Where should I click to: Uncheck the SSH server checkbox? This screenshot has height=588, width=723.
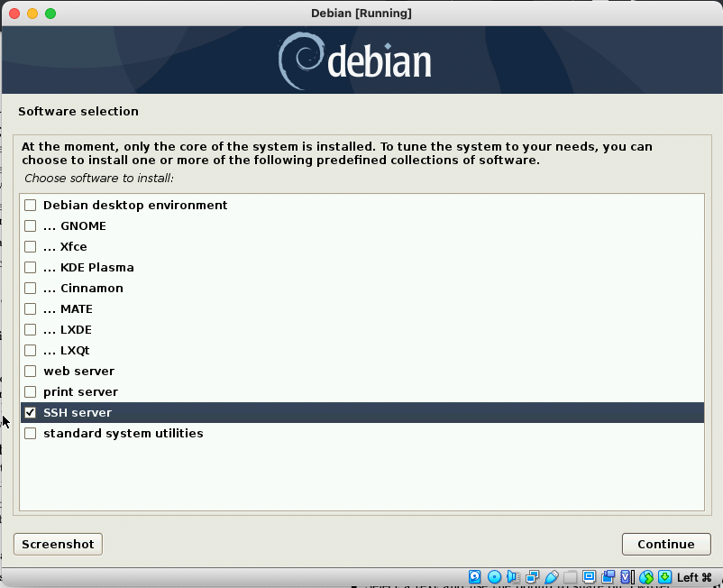pos(31,412)
